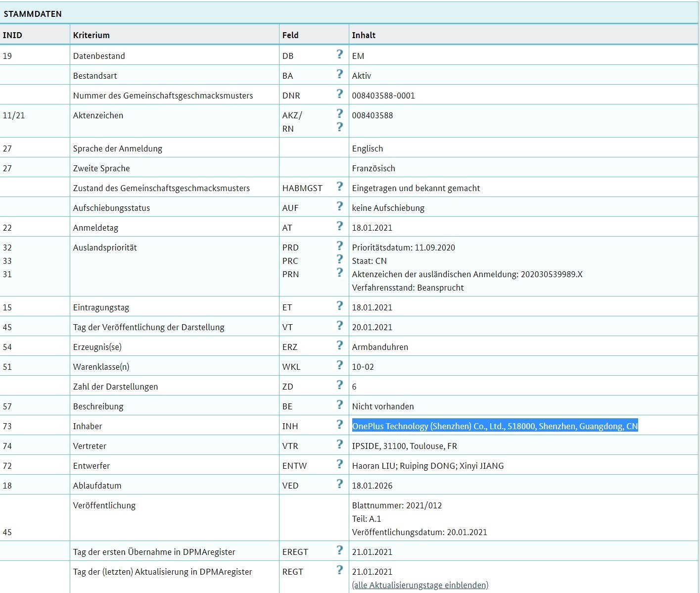700x593 pixels.
Task: Click the help icon for Datenbestand DB
Action: [339, 54]
